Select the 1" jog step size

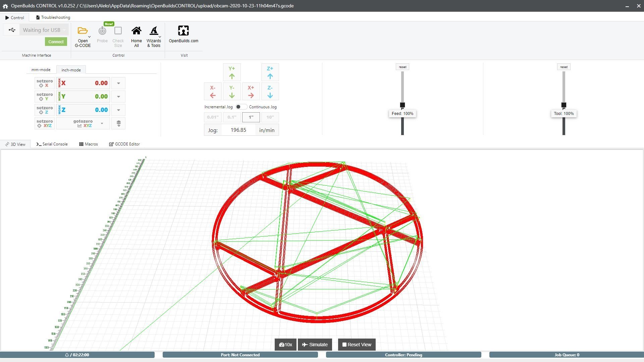point(251,117)
